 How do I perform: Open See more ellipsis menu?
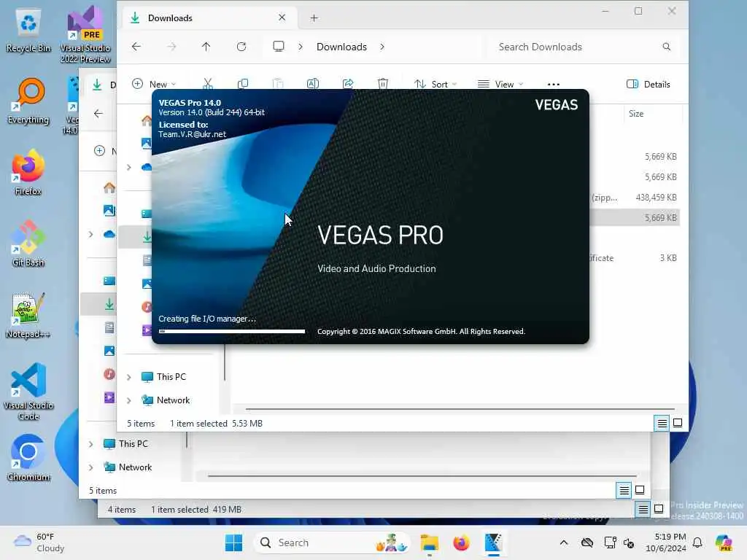tap(554, 85)
